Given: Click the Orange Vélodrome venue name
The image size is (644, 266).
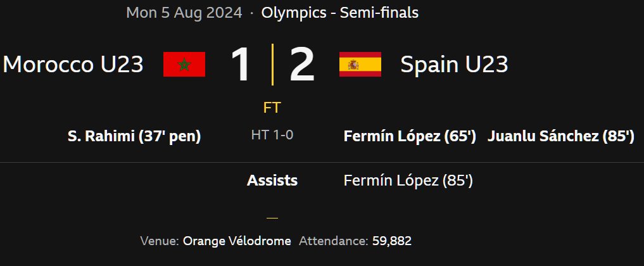Looking at the screenshot, I should (x=237, y=241).
